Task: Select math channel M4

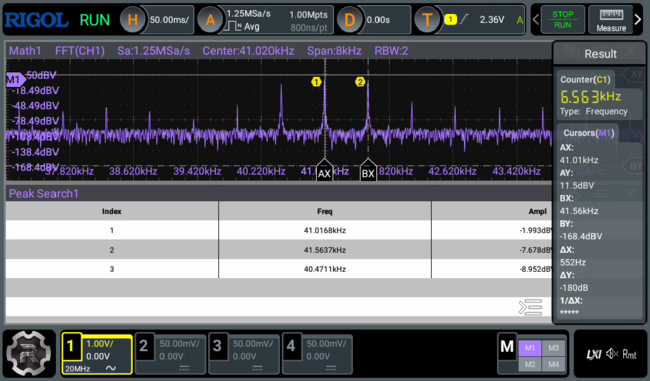Action: click(553, 364)
